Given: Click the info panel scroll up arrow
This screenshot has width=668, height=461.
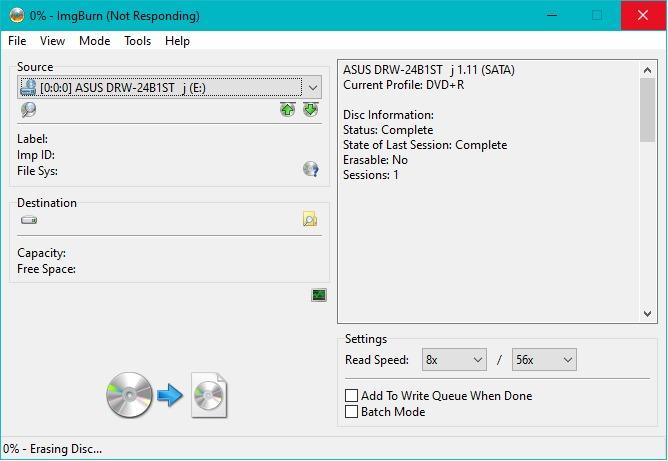Looking at the screenshot, I should click(648, 70).
